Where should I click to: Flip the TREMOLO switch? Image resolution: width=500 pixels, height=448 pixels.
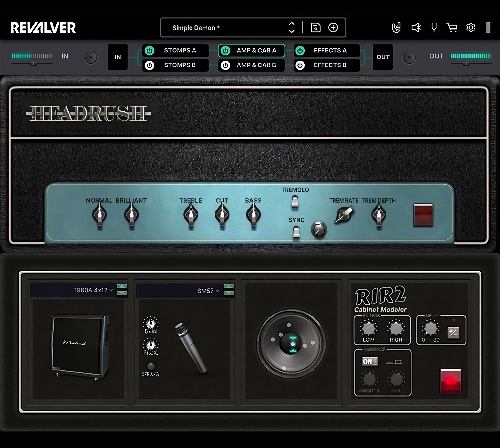point(295,202)
